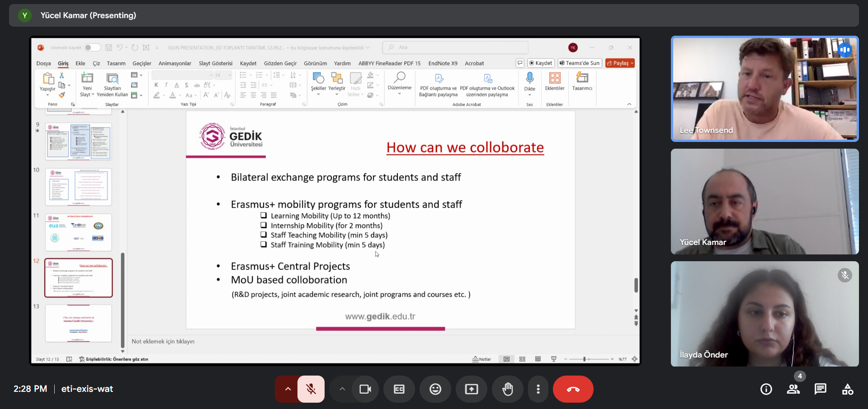Viewport: 868px width, 409px height.
Task: Click the Ara search field
Action: (455, 47)
